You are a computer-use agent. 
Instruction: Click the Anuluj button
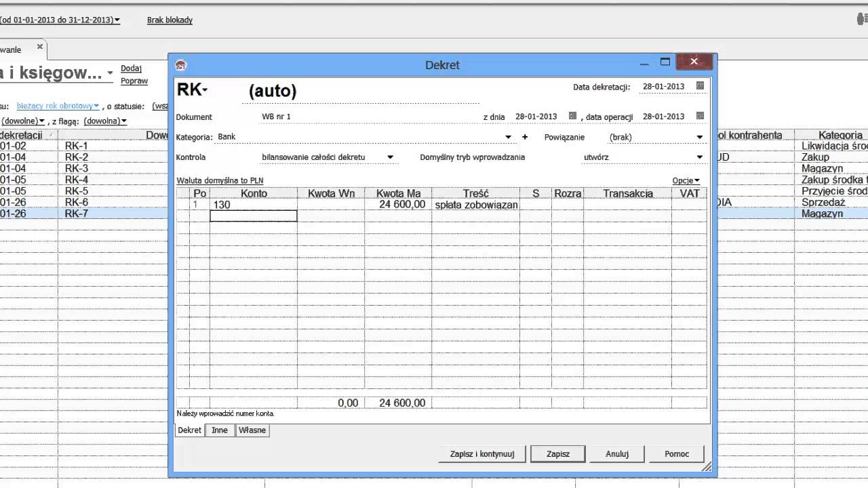[617, 454]
